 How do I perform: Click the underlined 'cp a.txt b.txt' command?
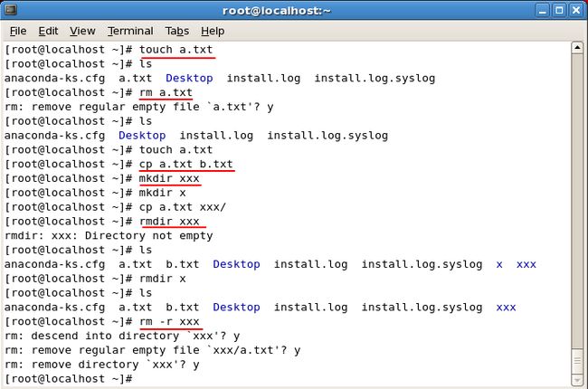[x=186, y=164]
